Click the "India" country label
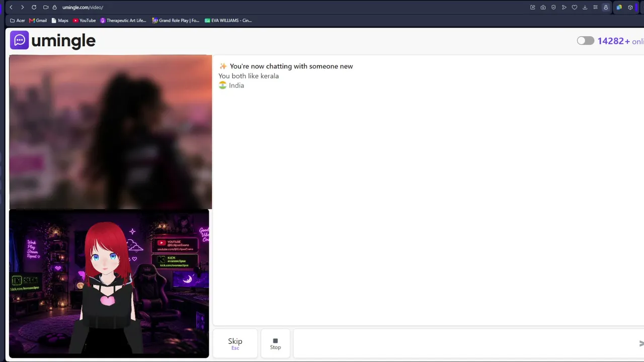Screen dimensions: 644x362 click(x=236, y=85)
